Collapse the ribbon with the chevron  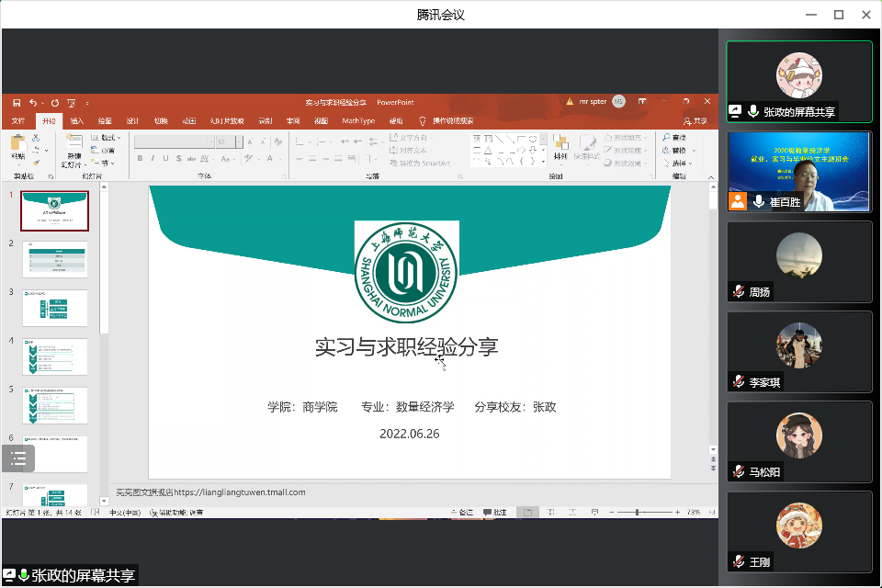point(710,177)
